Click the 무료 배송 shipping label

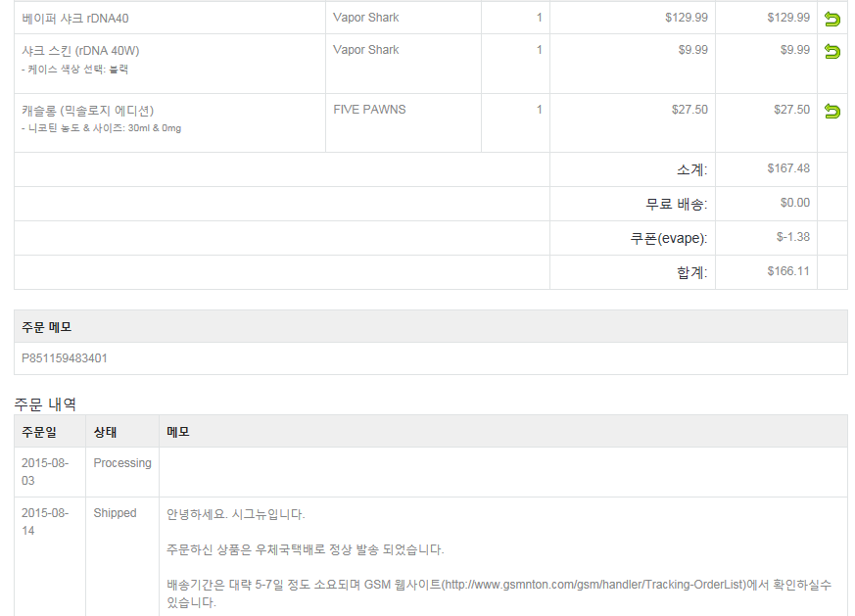pos(676,204)
